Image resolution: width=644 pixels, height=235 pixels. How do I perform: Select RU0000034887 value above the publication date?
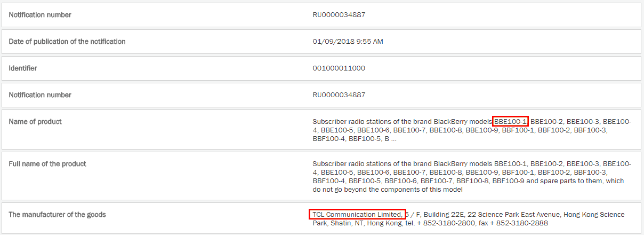pyautogui.click(x=339, y=14)
